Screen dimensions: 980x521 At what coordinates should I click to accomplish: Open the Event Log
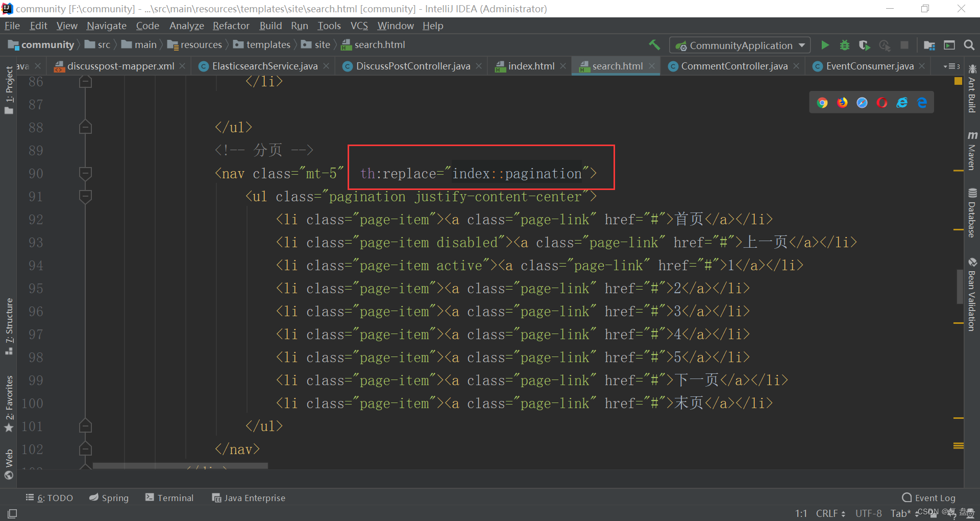pos(929,498)
